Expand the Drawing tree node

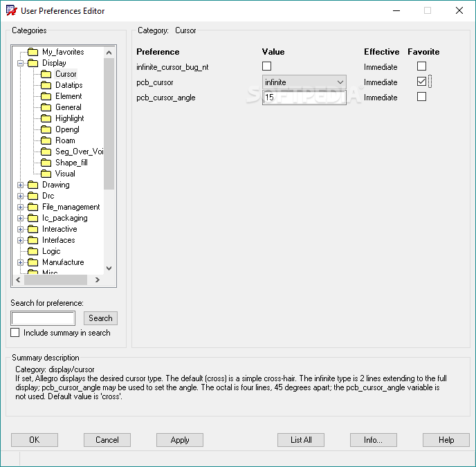tap(20, 185)
